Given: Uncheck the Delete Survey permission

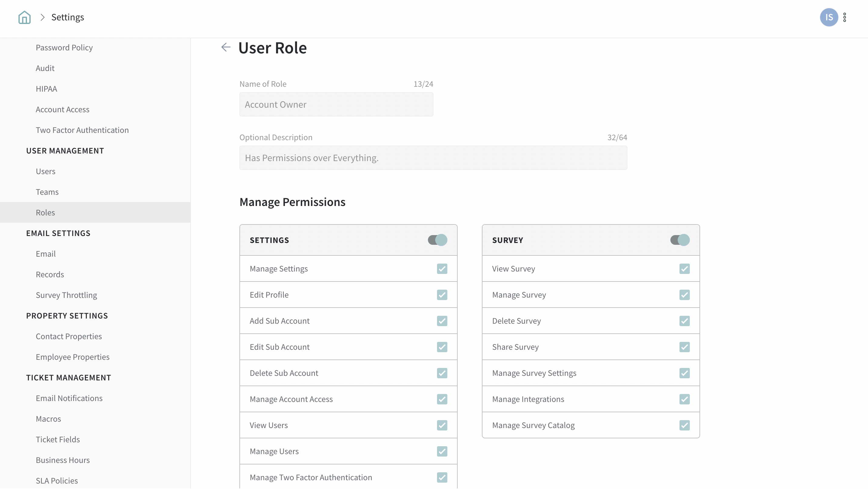Looking at the screenshot, I should click(684, 321).
